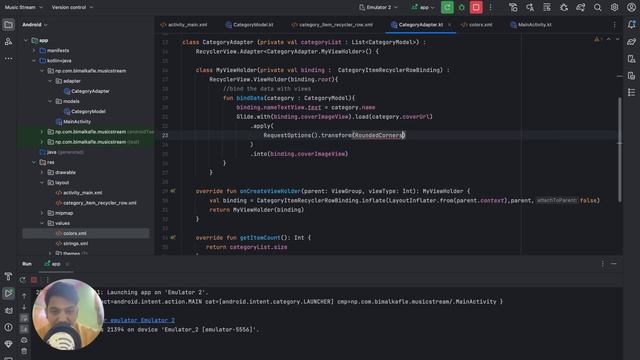640x360 pixels.
Task: Click override gutter icon beside onCreateViewHolder
Action: tap(173, 191)
